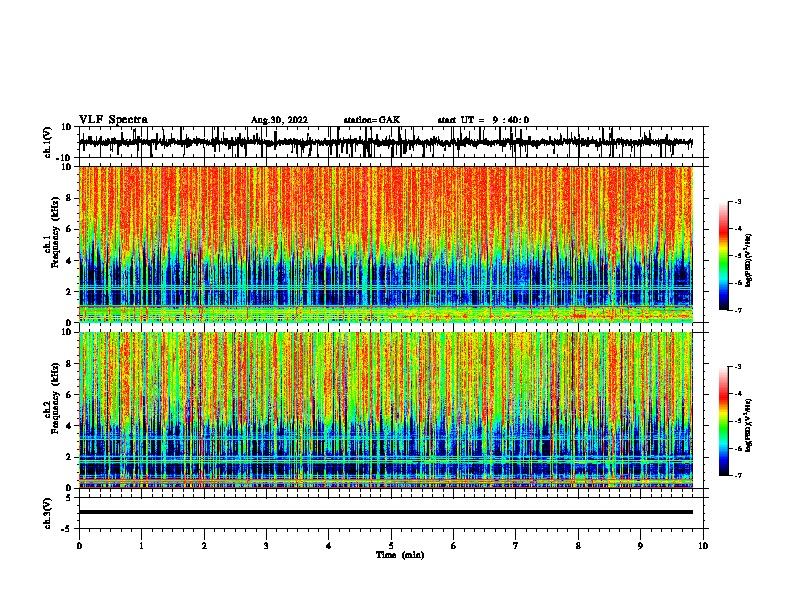This screenshot has width=792, height=612.
Task: Select the date text "Aug.30, 2022"
Action: click(x=279, y=120)
